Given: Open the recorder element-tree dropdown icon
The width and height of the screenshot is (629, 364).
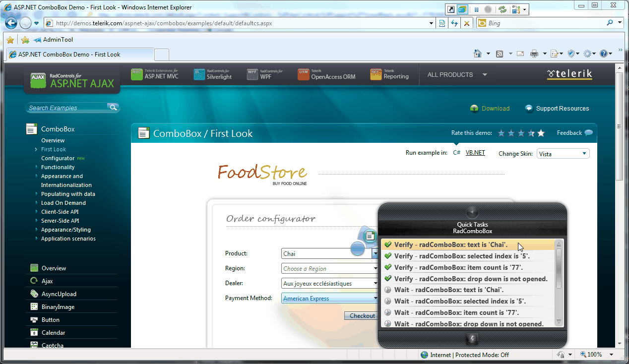Looking at the screenshot, I should click(519, 9).
